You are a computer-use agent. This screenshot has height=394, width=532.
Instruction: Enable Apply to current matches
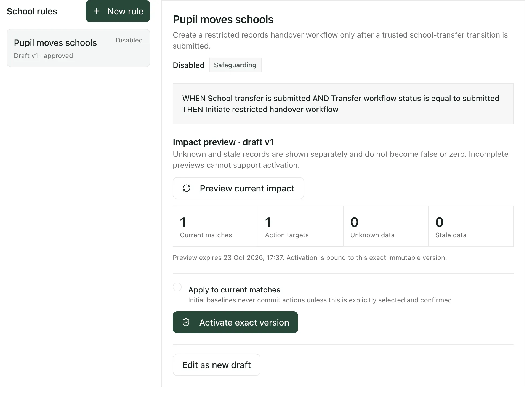pos(177,287)
